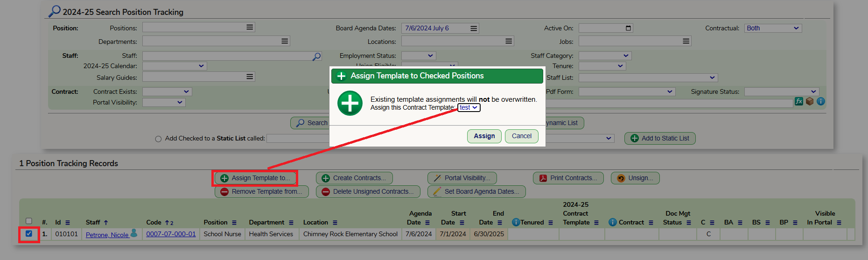Open the Staff Category dropdown
Screen dimensions: 868x260
[x=605, y=56]
